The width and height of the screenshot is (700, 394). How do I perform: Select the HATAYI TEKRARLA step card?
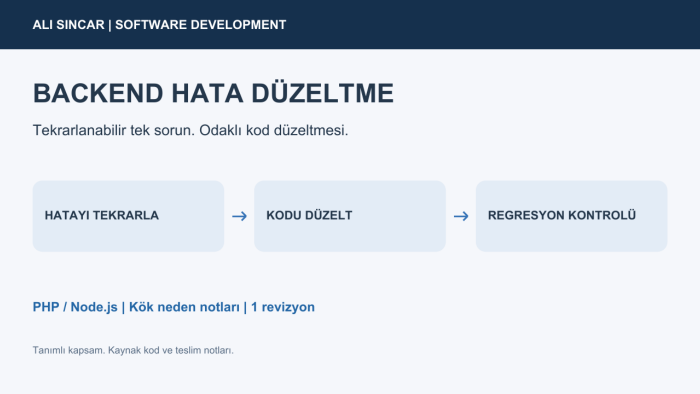coord(129,216)
